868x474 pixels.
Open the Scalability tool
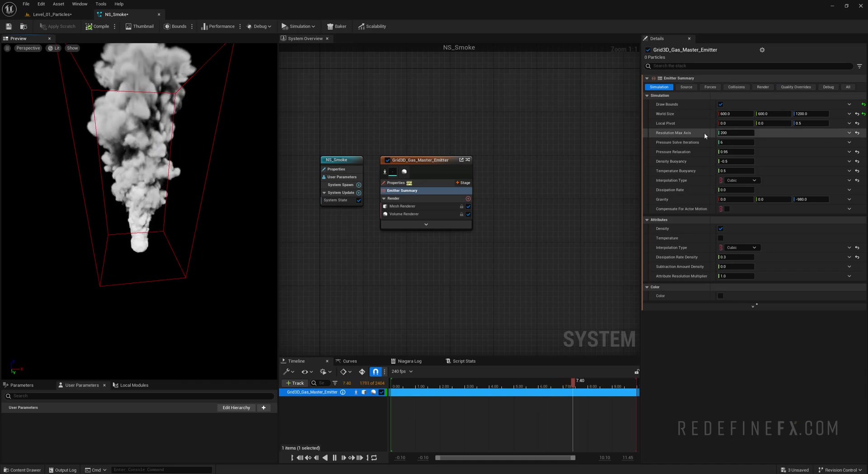372,26
